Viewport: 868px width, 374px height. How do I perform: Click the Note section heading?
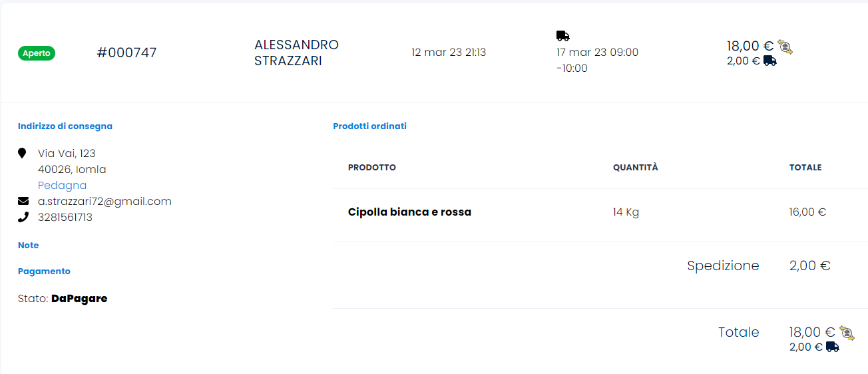point(28,246)
